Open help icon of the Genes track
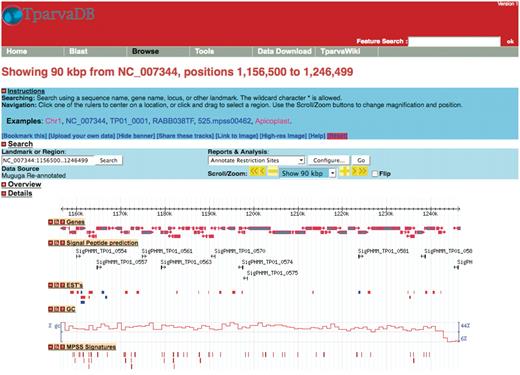This screenshot has width=520, height=375. 62,222
